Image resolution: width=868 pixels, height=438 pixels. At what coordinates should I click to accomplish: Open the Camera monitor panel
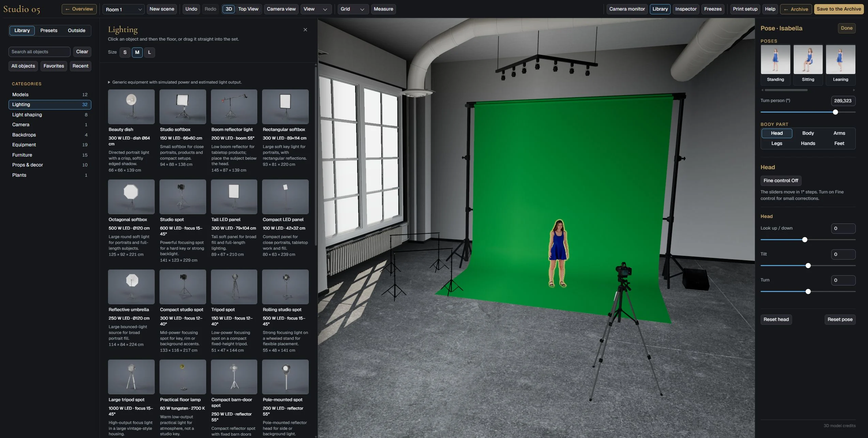coord(627,9)
